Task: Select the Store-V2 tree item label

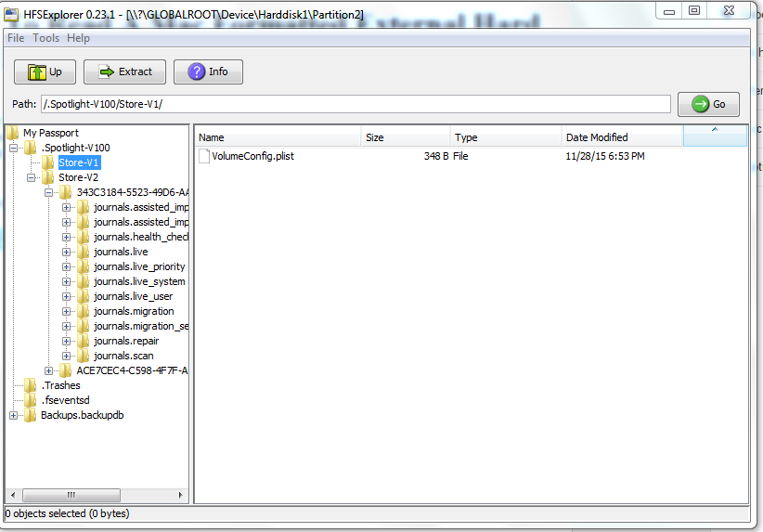Action: (78, 177)
